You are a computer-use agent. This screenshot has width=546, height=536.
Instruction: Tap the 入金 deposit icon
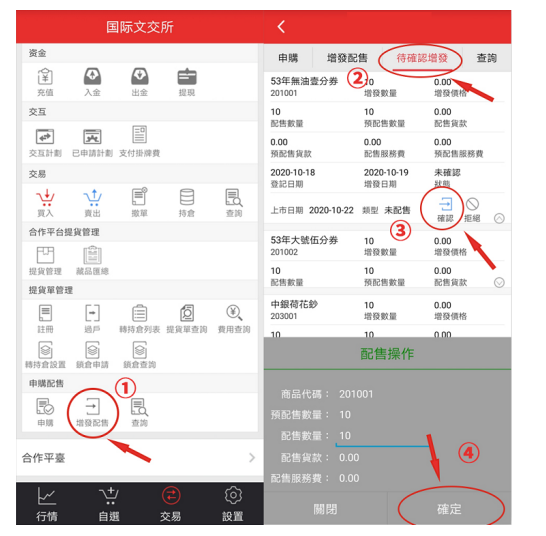[92, 82]
